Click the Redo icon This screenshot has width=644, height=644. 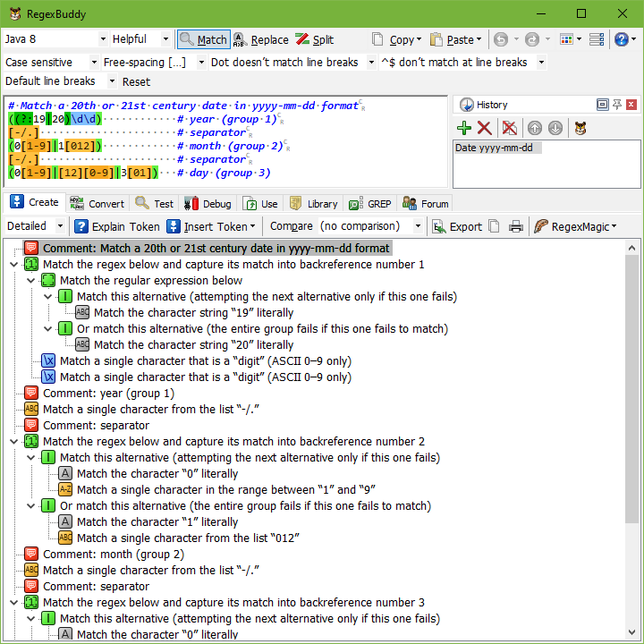coord(532,39)
